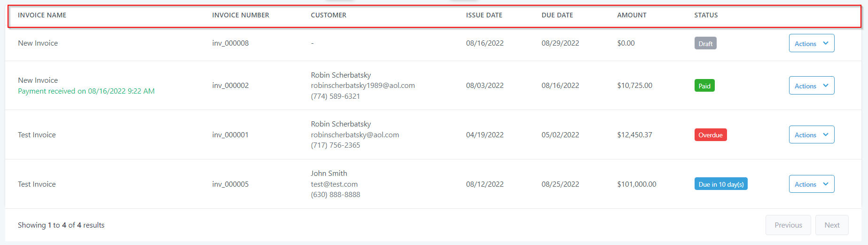Sort by Due Date column header

click(x=557, y=15)
